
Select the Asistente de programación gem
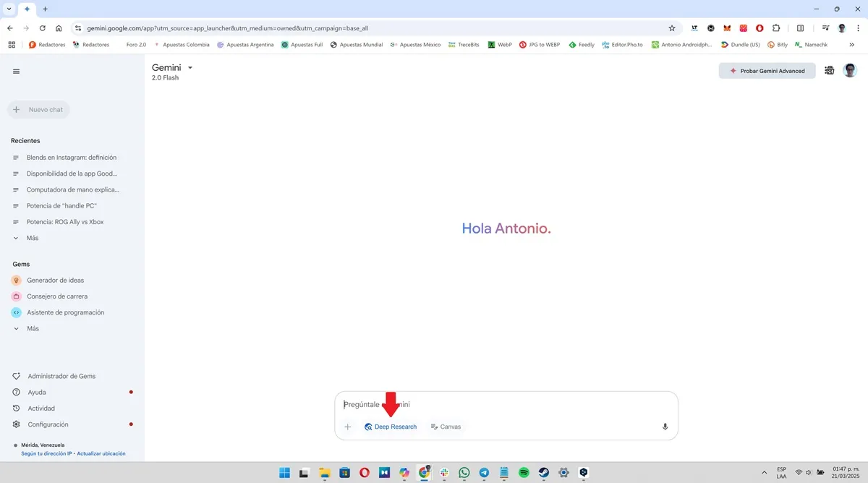tap(67, 312)
